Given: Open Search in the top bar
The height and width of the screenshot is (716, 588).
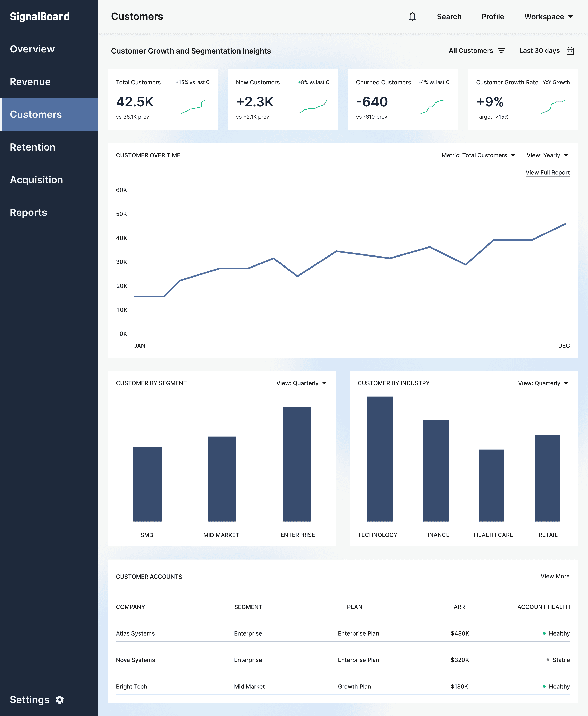Looking at the screenshot, I should [449, 17].
